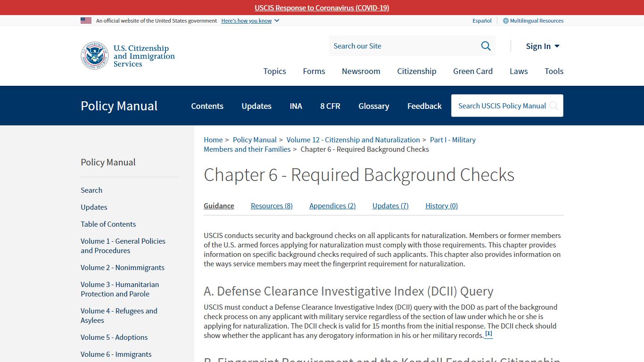The image size is (644, 362).
Task: Click the 'Here's how you know' link
Action: pos(247,21)
